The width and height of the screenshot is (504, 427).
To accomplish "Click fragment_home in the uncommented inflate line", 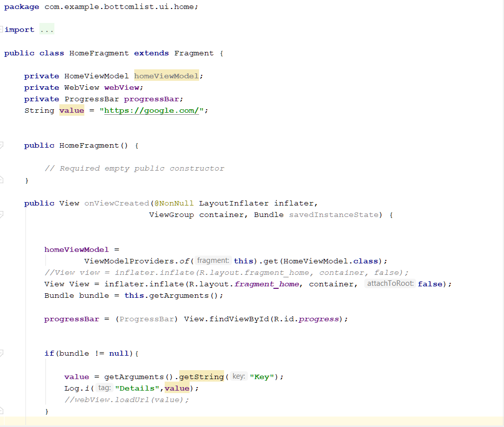I will pyautogui.click(x=267, y=284).
